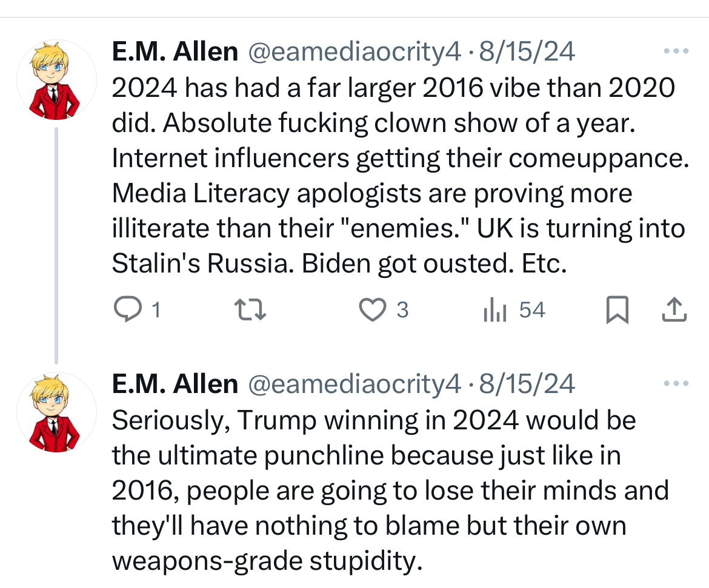The image size is (709, 588).
Task: Bookmark the first tweet
Action: (x=617, y=310)
